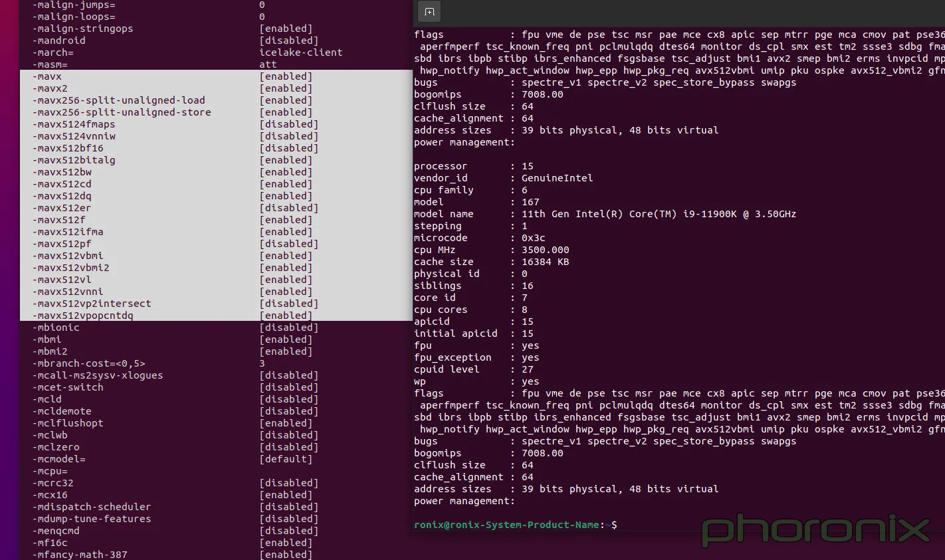Select the 'fpu_exception' label
The height and width of the screenshot is (560, 945).
[x=453, y=357]
